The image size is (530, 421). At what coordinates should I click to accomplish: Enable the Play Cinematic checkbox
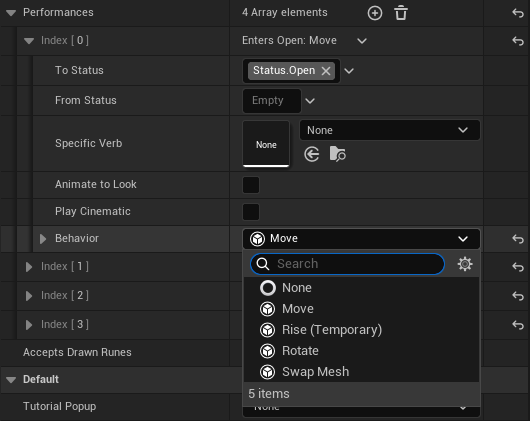pos(251,212)
